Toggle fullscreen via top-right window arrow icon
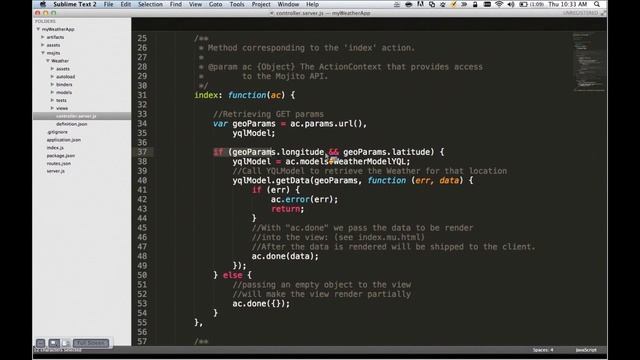 click(603, 13)
